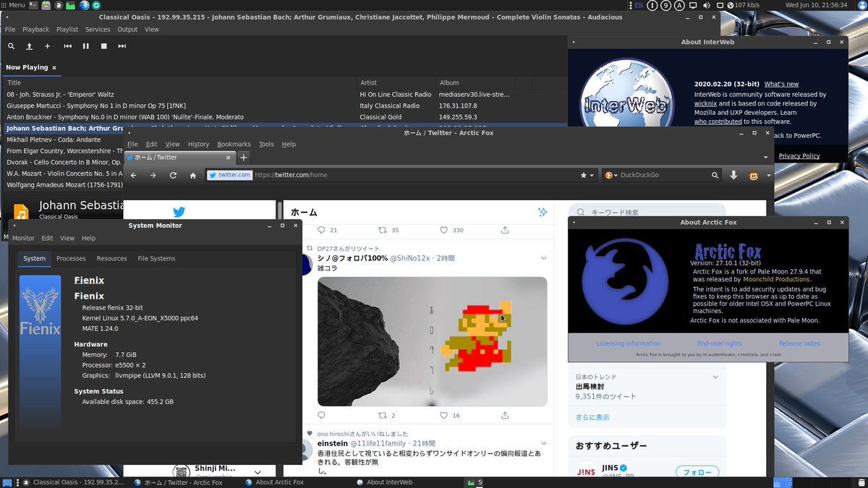Select the Mikhail Pletnev Coda: Andante row
The width and height of the screenshot is (868, 488).
64,140
